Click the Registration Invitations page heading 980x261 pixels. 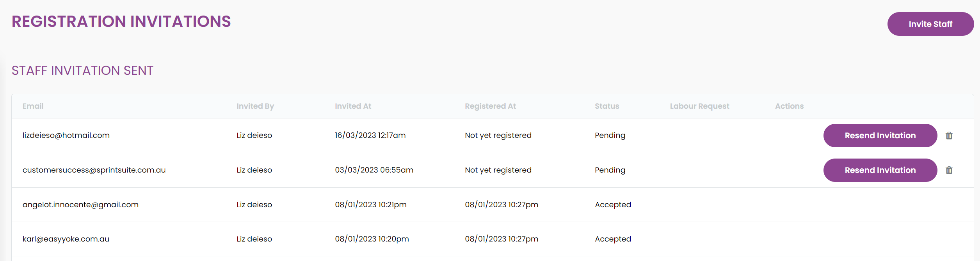(x=121, y=21)
